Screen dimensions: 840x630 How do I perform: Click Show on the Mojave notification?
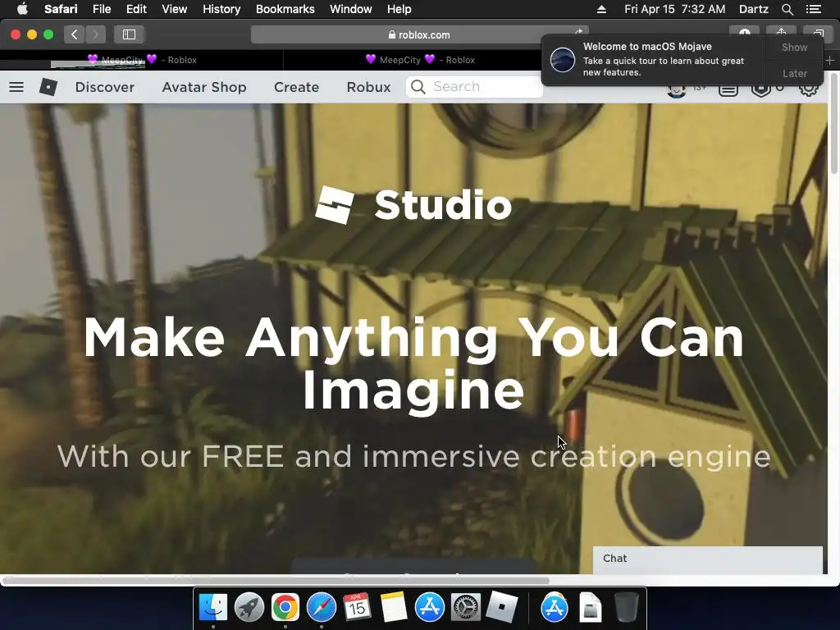[794, 47]
